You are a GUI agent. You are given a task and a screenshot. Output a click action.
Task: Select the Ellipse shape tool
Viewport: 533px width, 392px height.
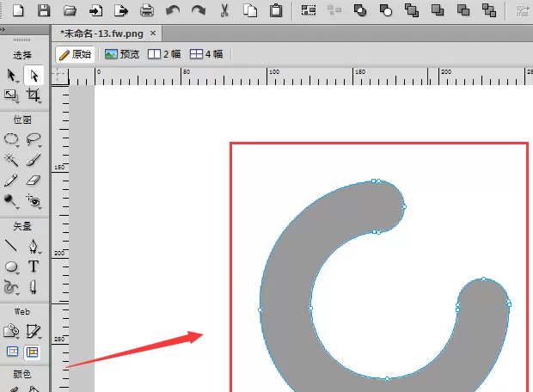tap(11, 266)
